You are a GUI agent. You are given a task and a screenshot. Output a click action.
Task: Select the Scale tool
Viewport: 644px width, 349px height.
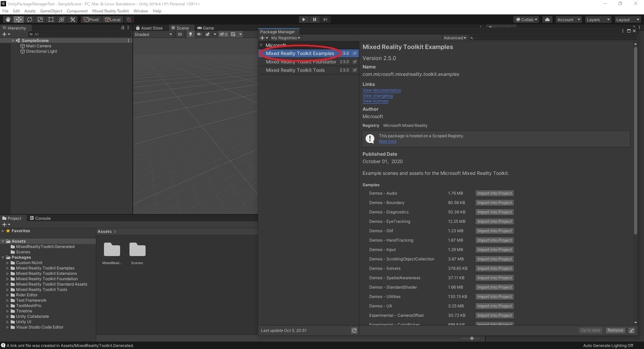pyautogui.click(x=40, y=19)
